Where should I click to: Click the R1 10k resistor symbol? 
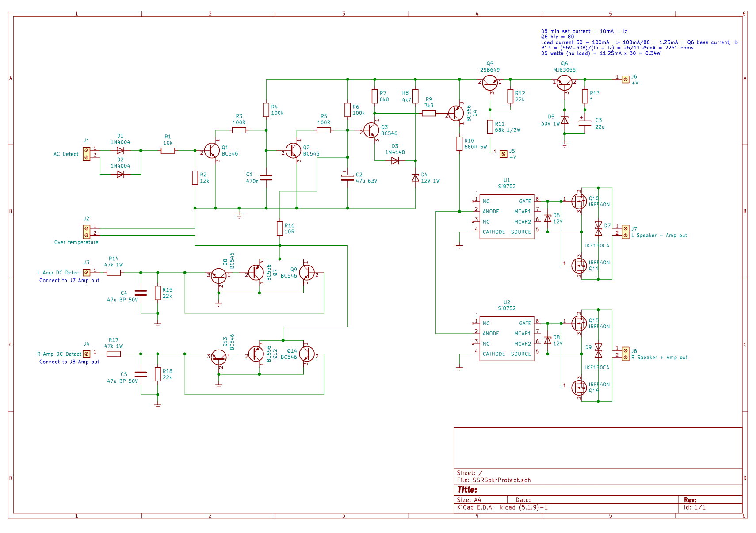[168, 151]
